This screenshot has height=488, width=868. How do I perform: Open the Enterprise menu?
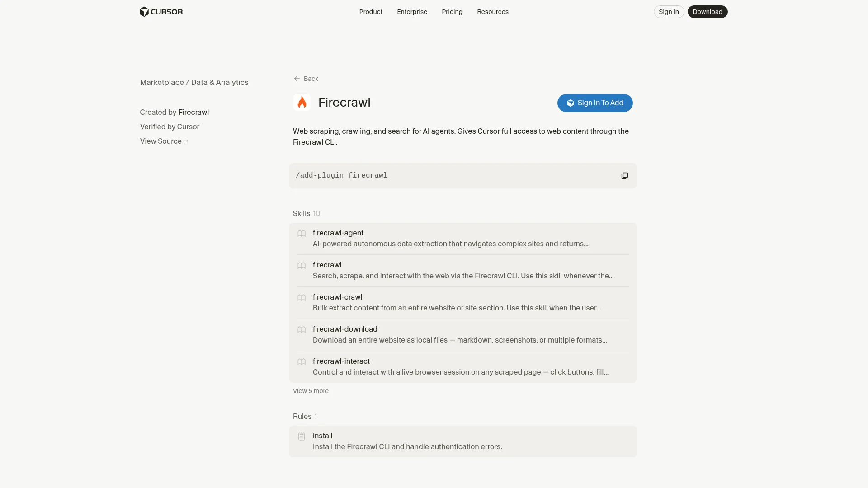[x=412, y=12]
